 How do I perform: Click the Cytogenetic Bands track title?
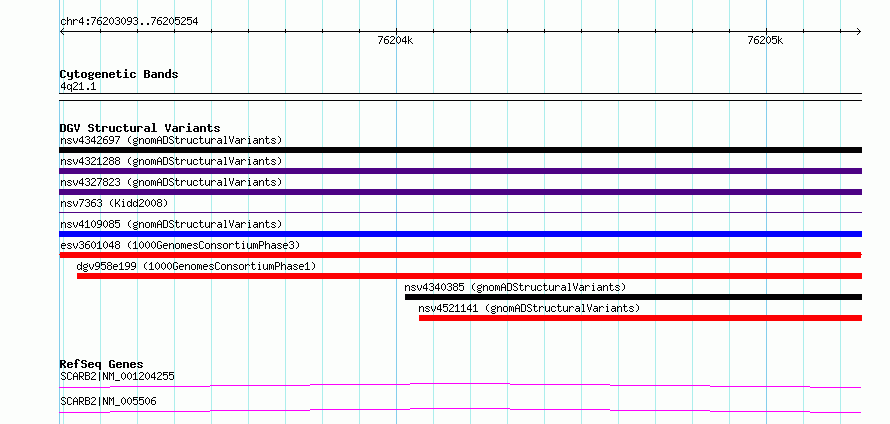click(x=119, y=74)
